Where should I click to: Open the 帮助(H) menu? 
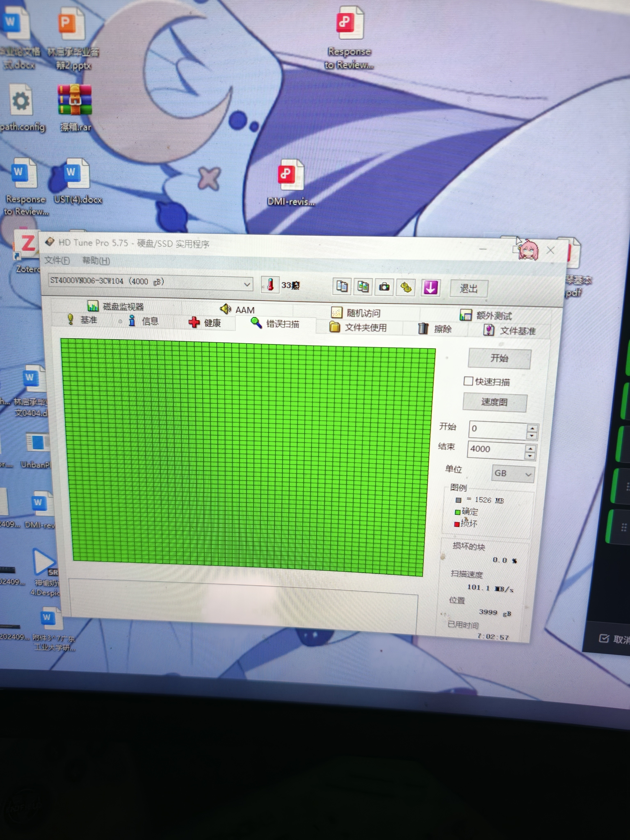[96, 260]
